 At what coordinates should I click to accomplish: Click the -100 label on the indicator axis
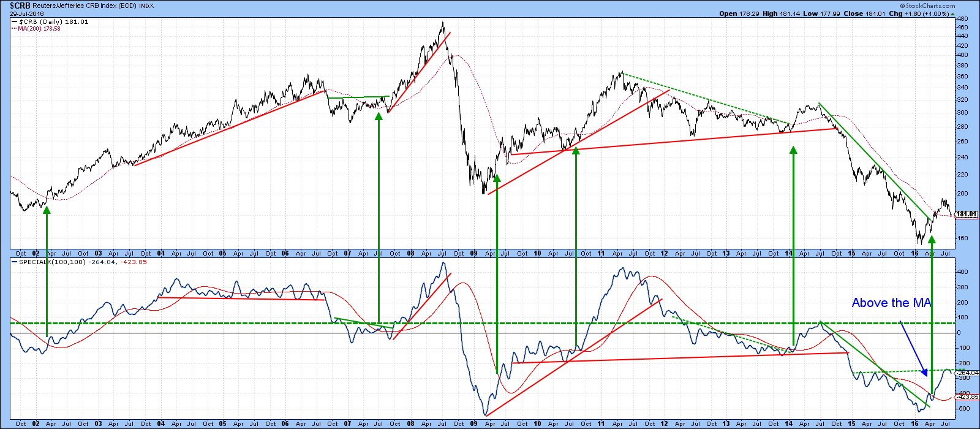963,348
